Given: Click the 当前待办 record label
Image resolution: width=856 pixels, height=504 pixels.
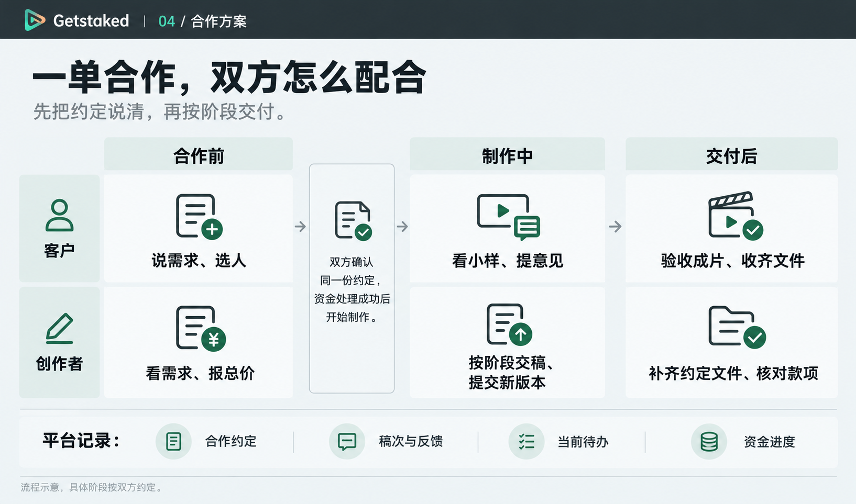Looking at the screenshot, I should 583,442.
